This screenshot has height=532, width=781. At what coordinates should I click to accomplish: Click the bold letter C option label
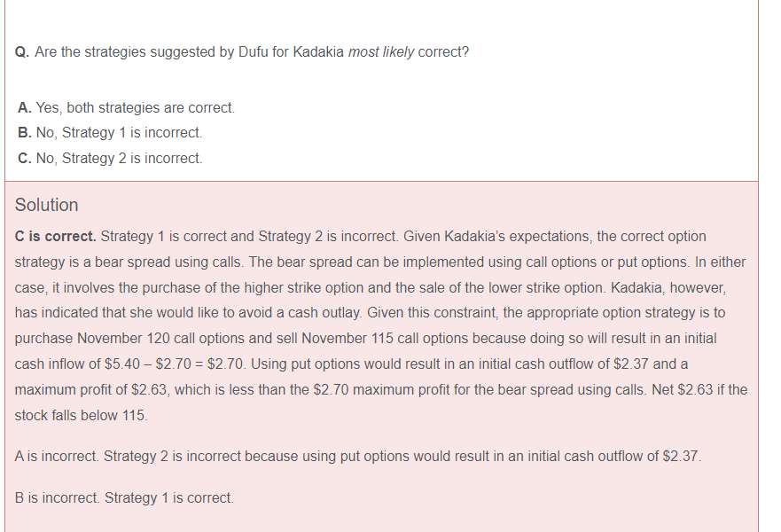tap(25, 159)
